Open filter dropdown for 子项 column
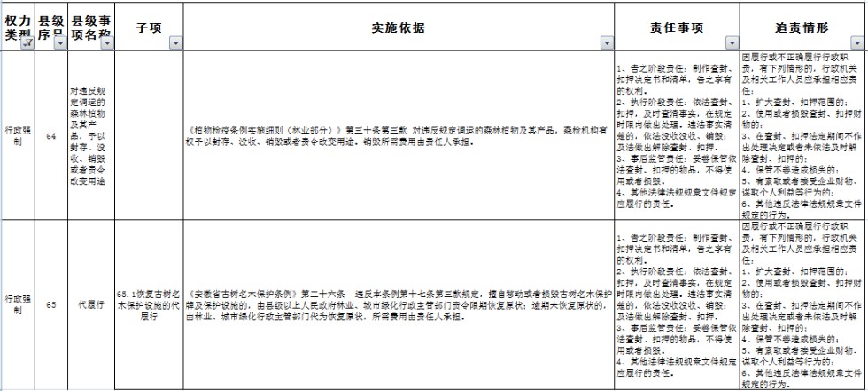The width and height of the screenshot is (868, 391). (175, 43)
